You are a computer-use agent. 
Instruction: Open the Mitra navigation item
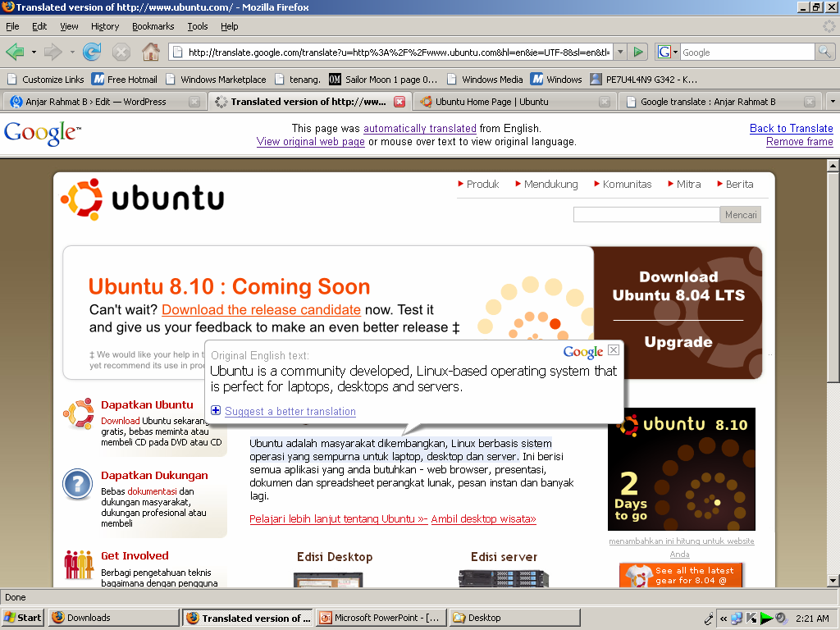tap(685, 185)
